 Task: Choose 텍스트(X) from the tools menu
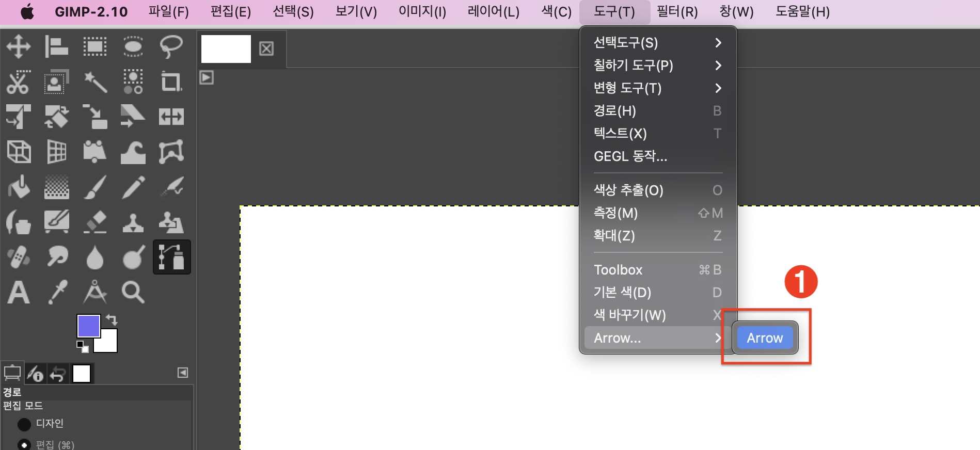pyautogui.click(x=658, y=133)
